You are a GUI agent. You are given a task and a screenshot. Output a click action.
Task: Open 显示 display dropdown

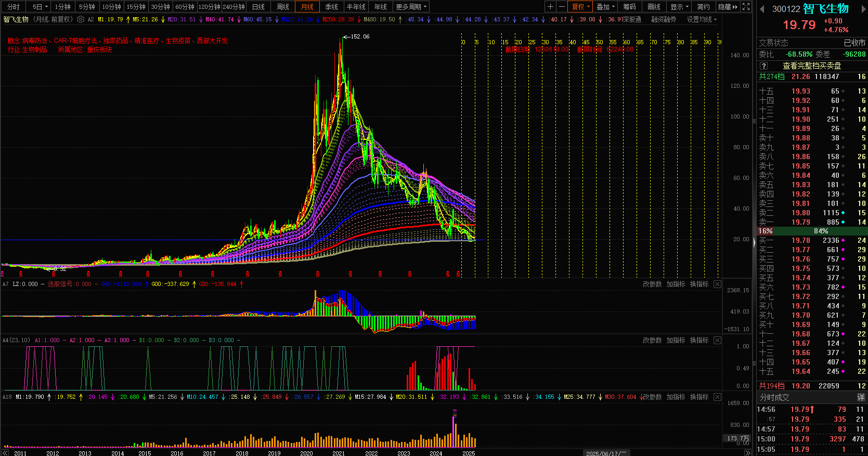point(679,7)
